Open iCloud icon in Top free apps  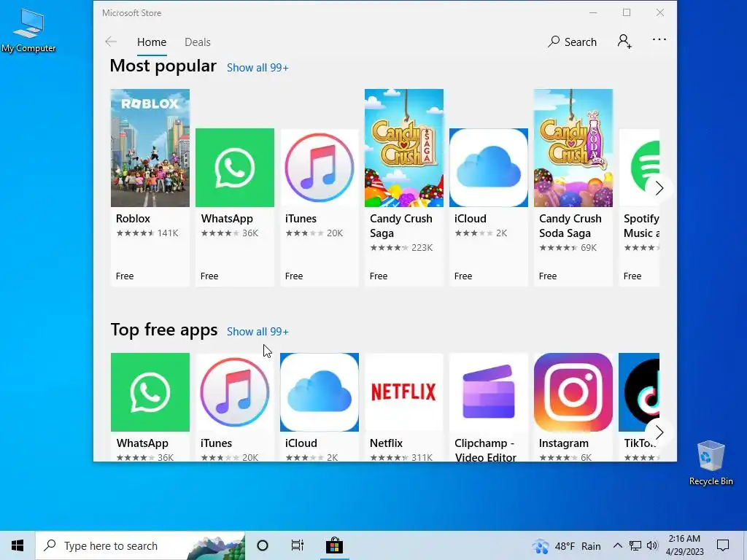pos(320,392)
